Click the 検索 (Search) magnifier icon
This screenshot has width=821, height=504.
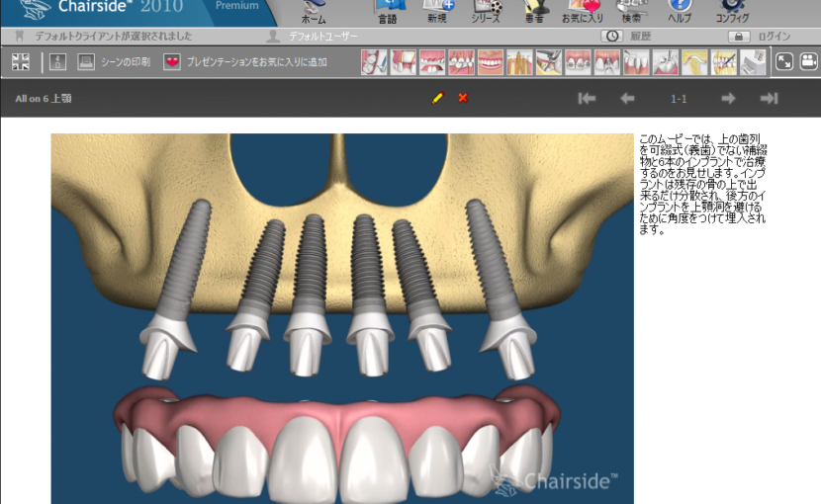[x=634, y=11]
